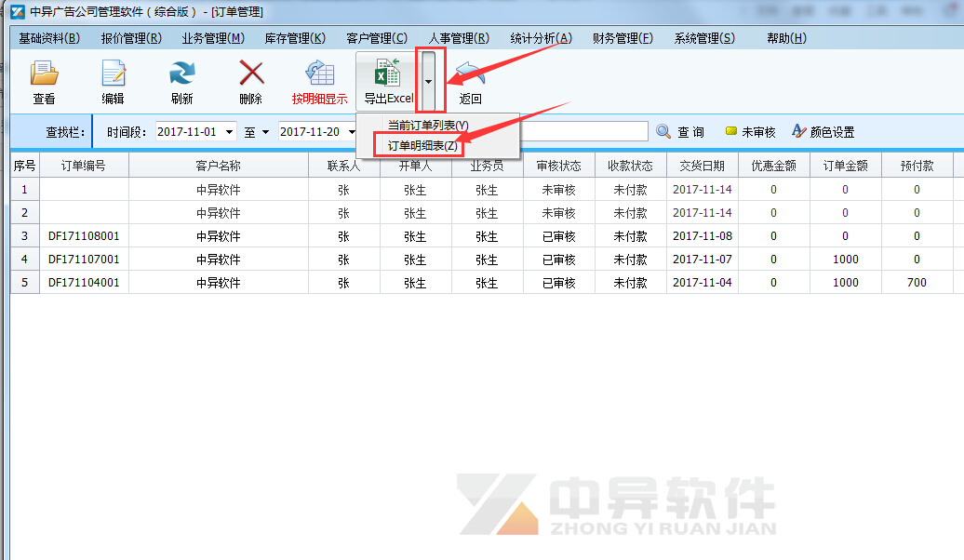
Task: Open the start date 2017-11-01 dropdown
Action: point(229,131)
